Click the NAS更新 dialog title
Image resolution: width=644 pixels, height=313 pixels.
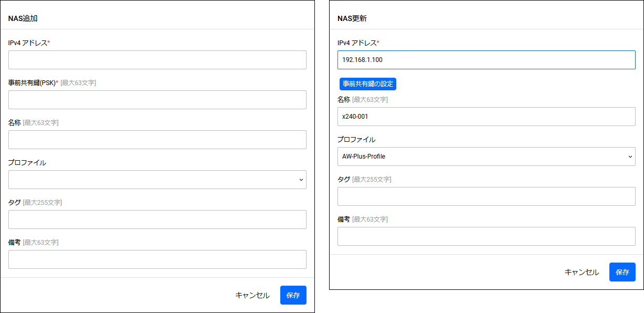352,18
